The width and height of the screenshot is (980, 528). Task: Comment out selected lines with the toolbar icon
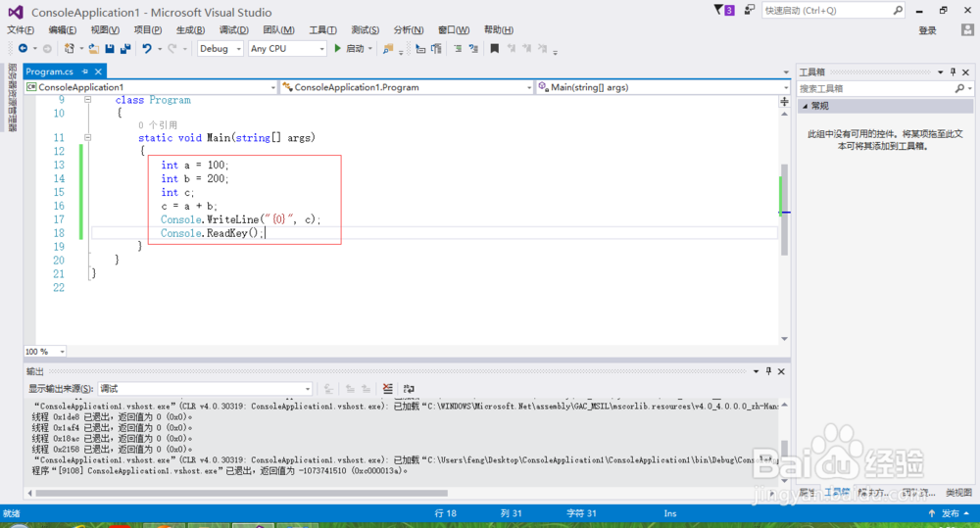click(458, 48)
